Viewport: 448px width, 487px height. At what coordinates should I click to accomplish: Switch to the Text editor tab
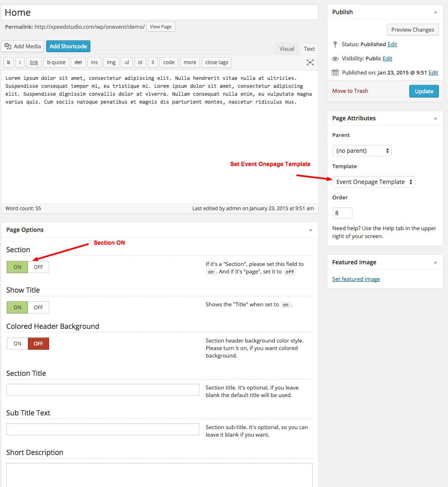point(309,49)
